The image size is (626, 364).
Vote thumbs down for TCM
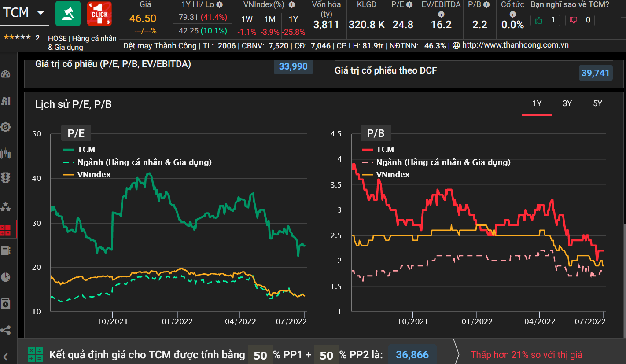[x=579, y=20]
